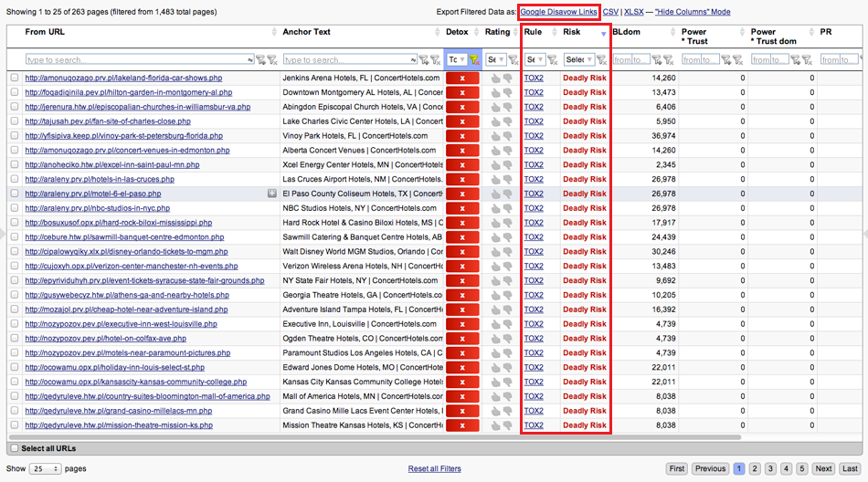Tick checkbox for fan-site-of-charles-close row

(15, 121)
